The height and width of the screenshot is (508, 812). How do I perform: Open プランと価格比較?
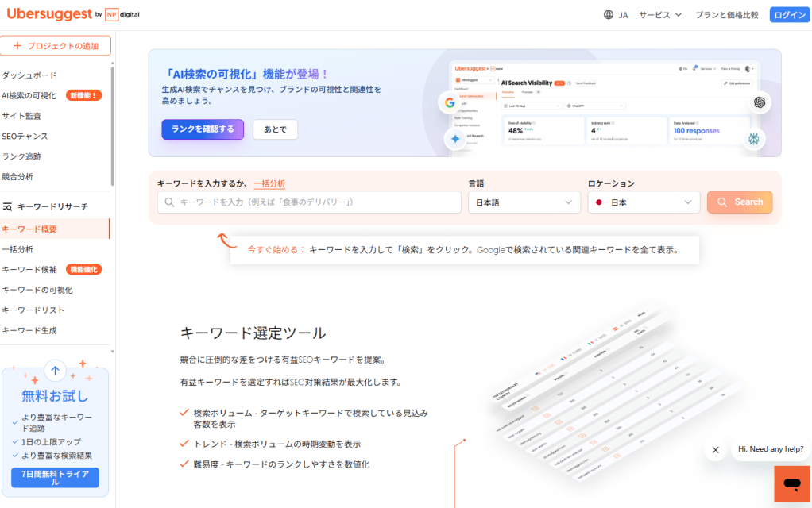point(725,13)
